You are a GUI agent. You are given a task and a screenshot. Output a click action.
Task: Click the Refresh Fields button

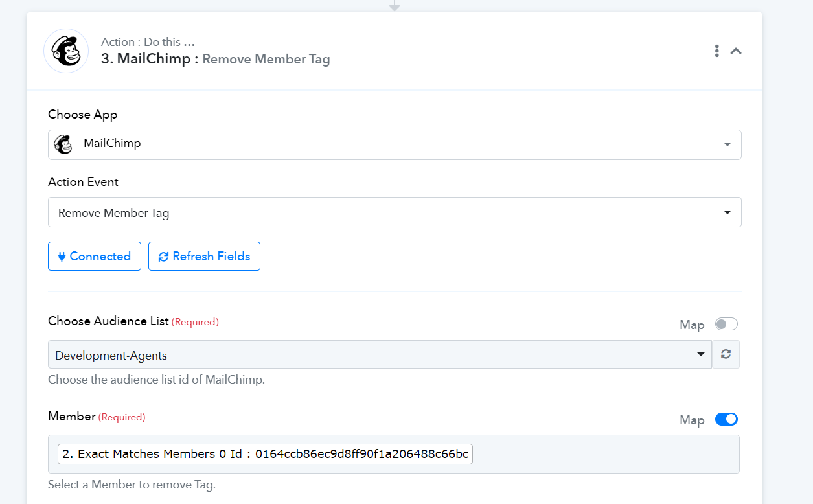tap(204, 257)
